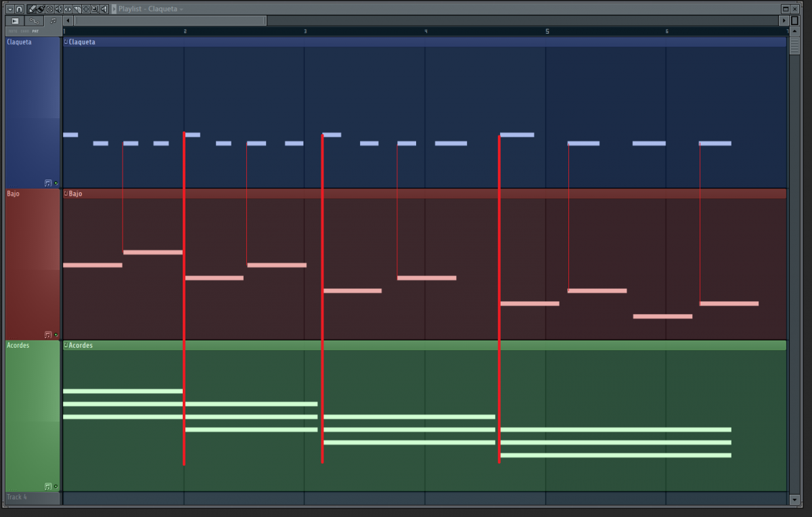Select the Track 4 header
Screen dimensions: 812x517
pyautogui.click(x=32, y=497)
